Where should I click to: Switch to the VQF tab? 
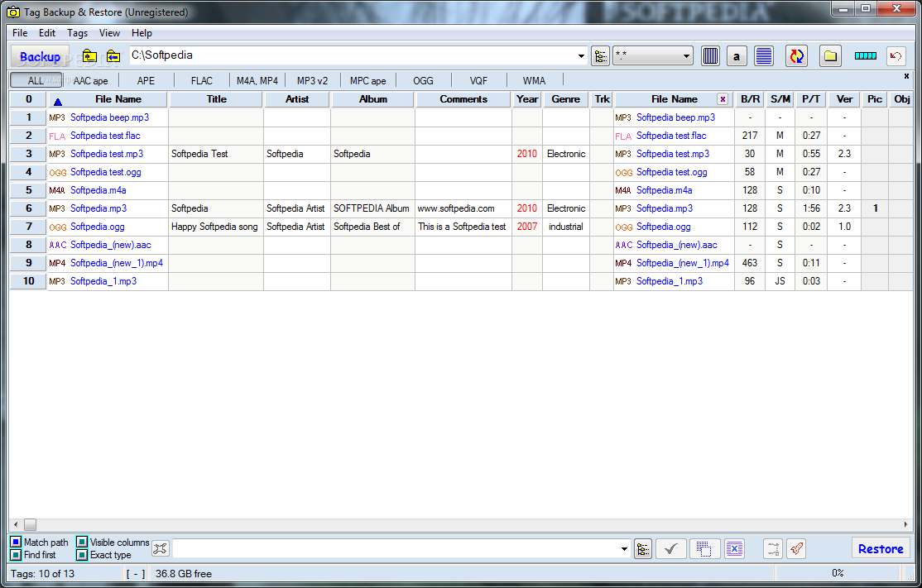tap(478, 80)
